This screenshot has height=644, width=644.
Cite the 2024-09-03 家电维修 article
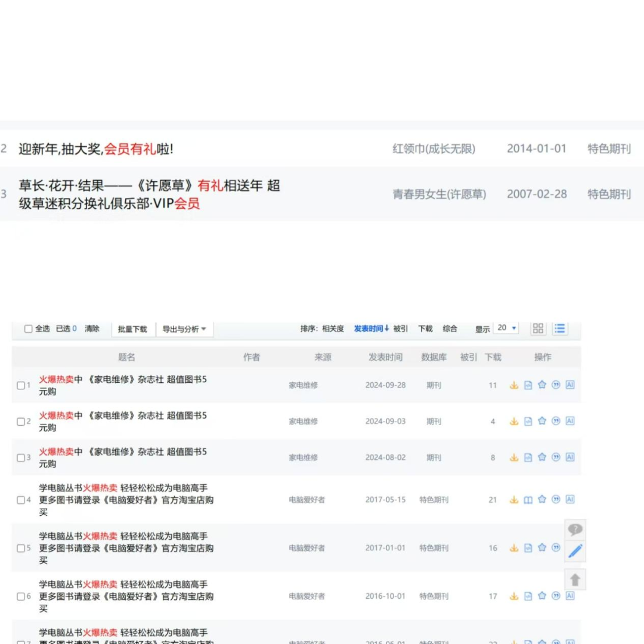[556, 421]
